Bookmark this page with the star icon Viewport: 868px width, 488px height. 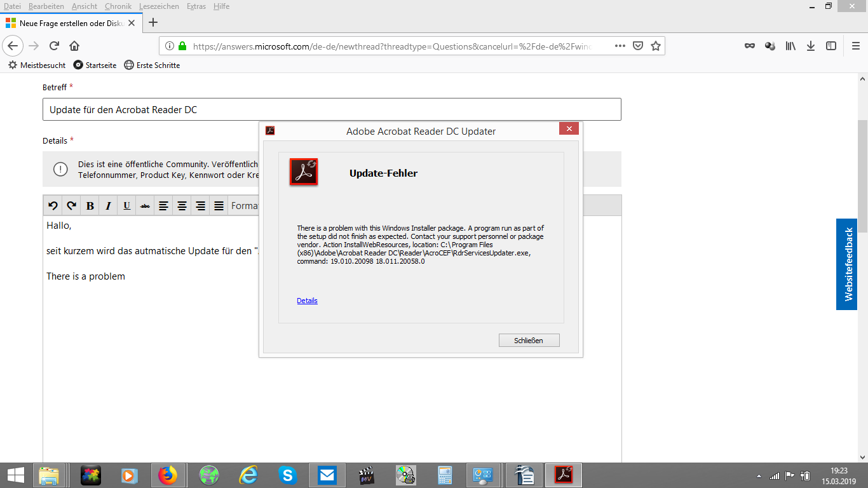656,46
